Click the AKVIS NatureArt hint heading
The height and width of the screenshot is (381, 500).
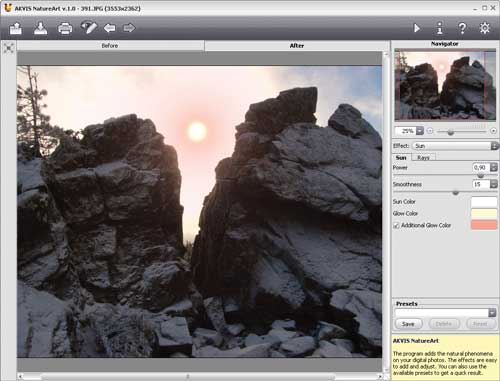click(416, 341)
